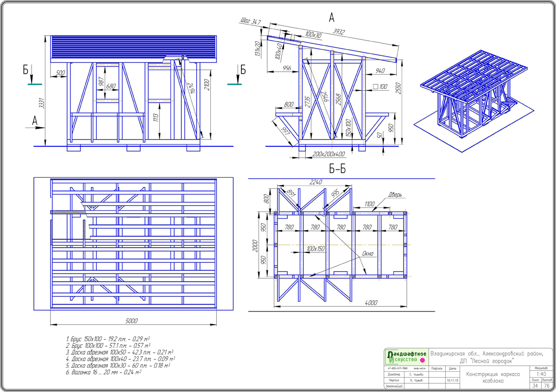Click the post height dimension 2568
The height and width of the screenshot is (392, 556).
pyautogui.click(x=339, y=100)
